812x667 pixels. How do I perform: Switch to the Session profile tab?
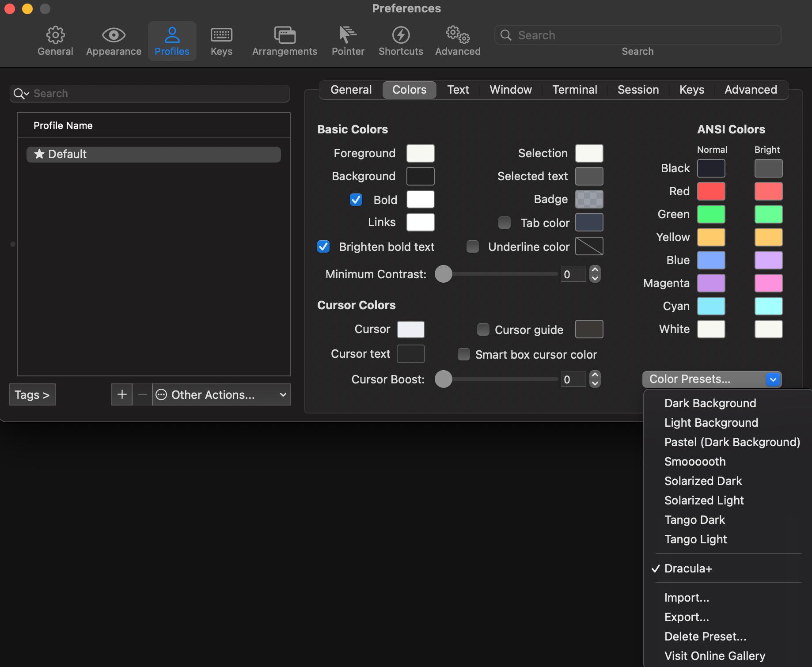tap(638, 90)
